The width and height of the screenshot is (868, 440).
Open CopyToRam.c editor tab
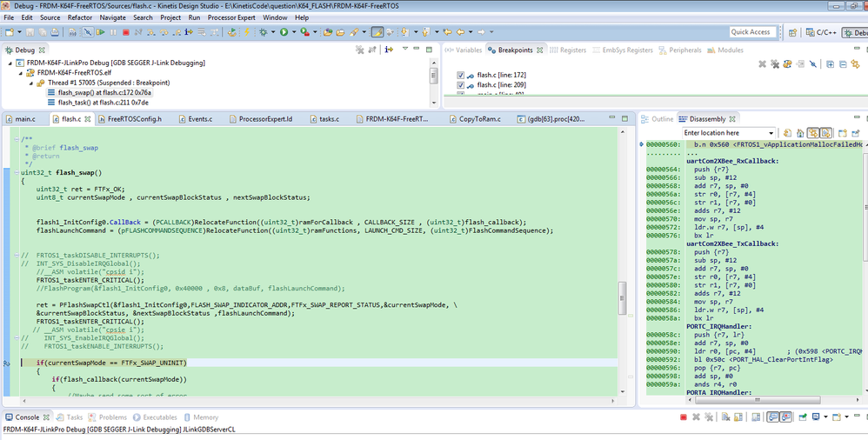(x=474, y=119)
